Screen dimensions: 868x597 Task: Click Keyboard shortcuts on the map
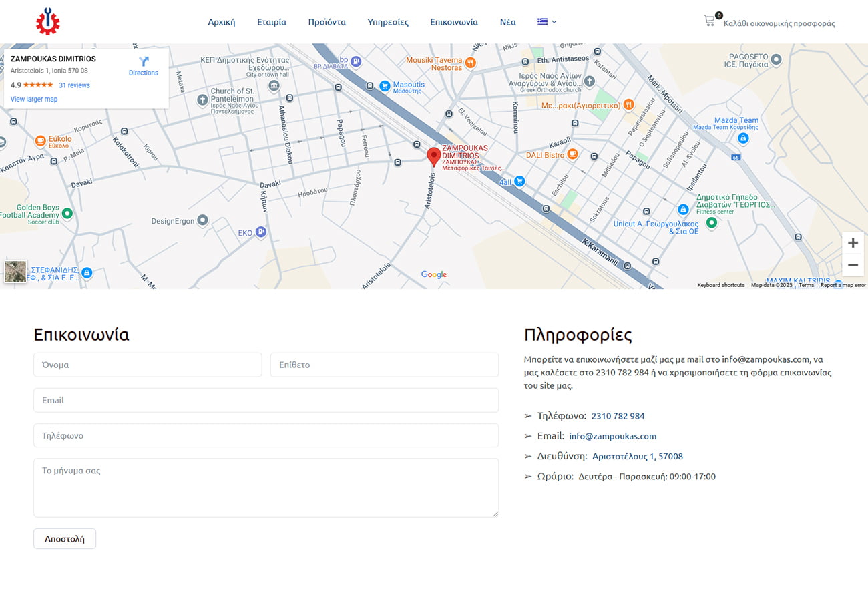coord(721,285)
